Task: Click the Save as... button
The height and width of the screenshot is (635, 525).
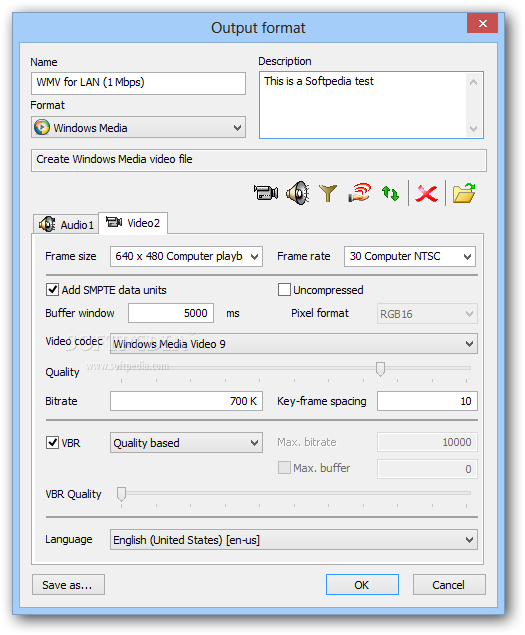Action: 68,584
